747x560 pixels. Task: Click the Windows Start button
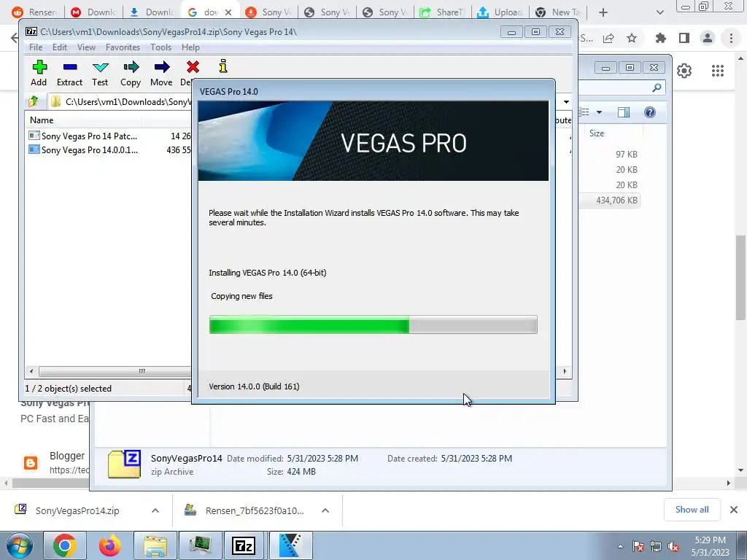click(20, 545)
